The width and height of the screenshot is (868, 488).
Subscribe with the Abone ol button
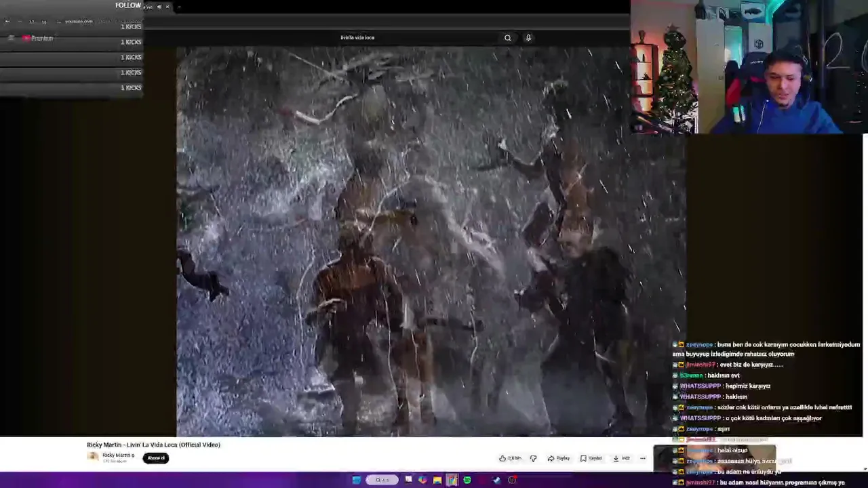point(156,457)
